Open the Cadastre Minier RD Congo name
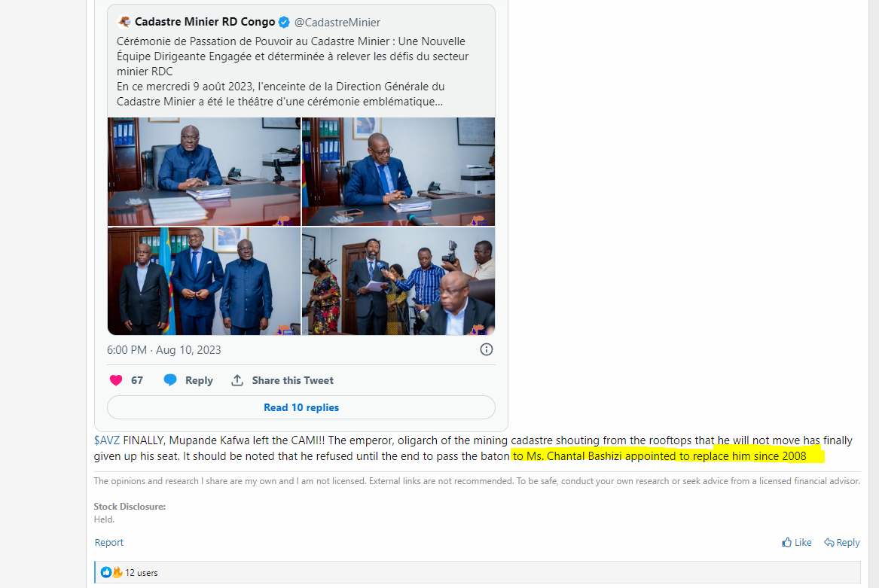 (205, 22)
